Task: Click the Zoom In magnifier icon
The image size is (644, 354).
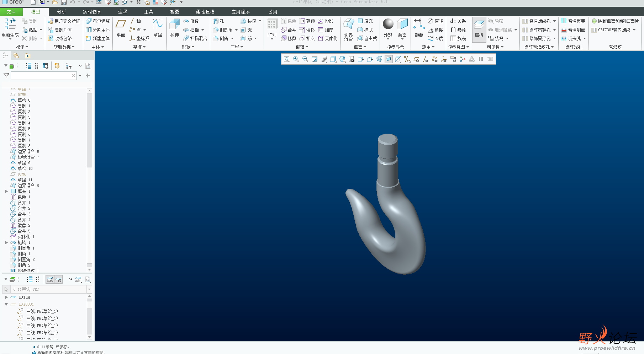Action: click(x=296, y=59)
